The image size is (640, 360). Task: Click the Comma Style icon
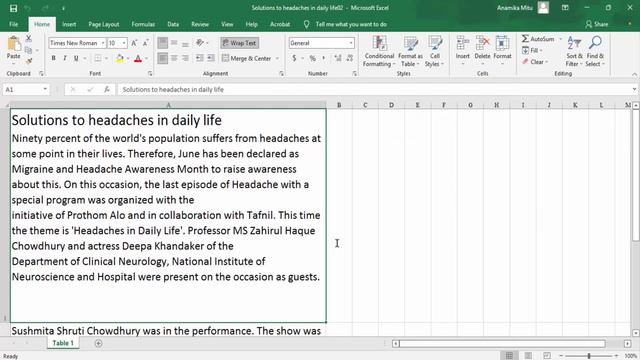coord(324,58)
